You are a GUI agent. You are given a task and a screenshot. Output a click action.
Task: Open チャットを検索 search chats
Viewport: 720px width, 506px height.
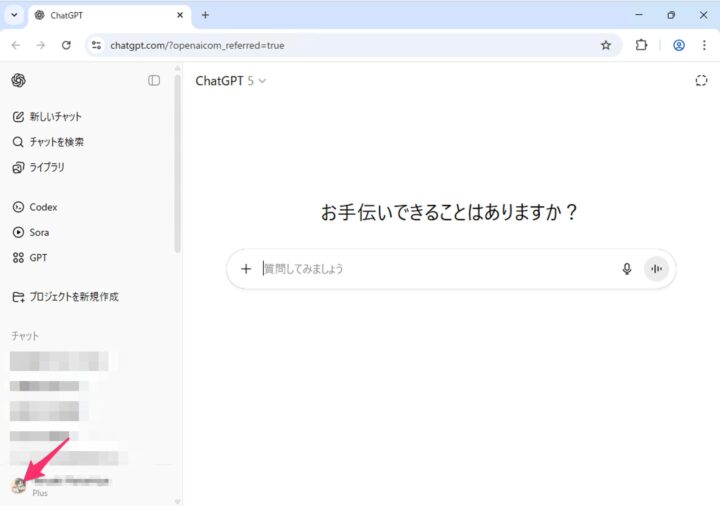48,142
